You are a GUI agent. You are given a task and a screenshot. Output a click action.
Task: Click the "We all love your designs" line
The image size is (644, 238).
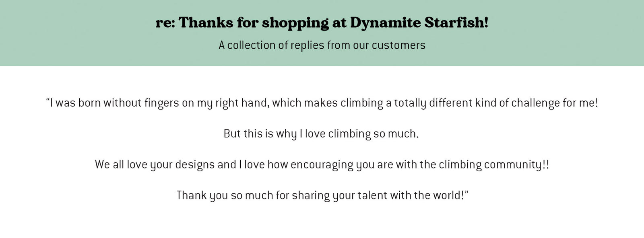(x=322, y=164)
